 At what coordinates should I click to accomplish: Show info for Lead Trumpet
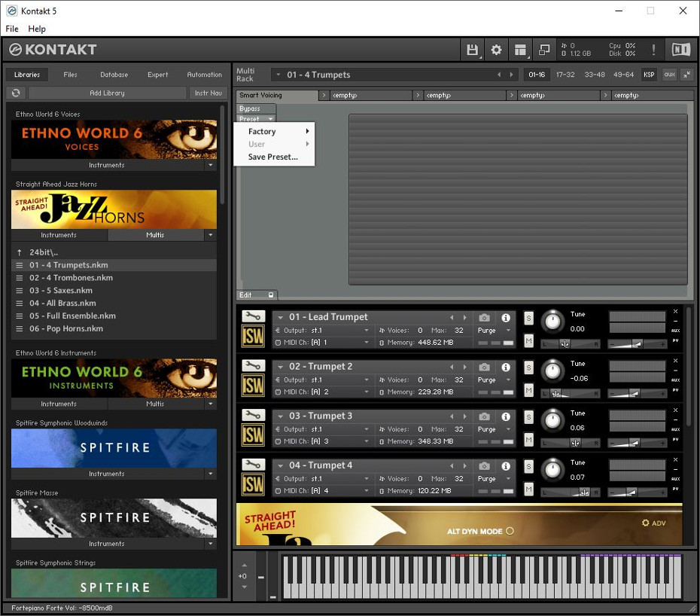pyautogui.click(x=506, y=318)
